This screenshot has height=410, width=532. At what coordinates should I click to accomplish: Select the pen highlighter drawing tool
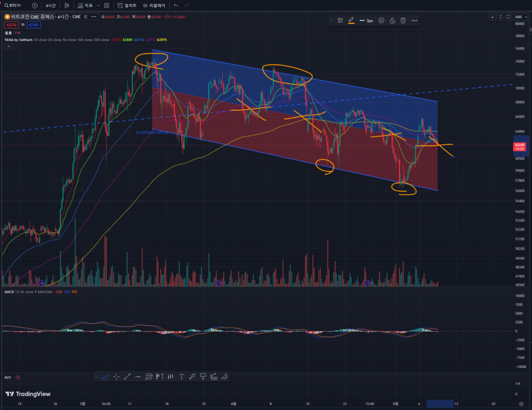(x=192, y=376)
